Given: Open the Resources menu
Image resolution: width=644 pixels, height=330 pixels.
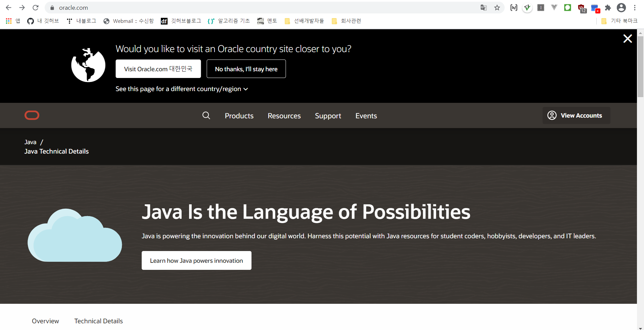Looking at the screenshot, I should click(x=284, y=116).
